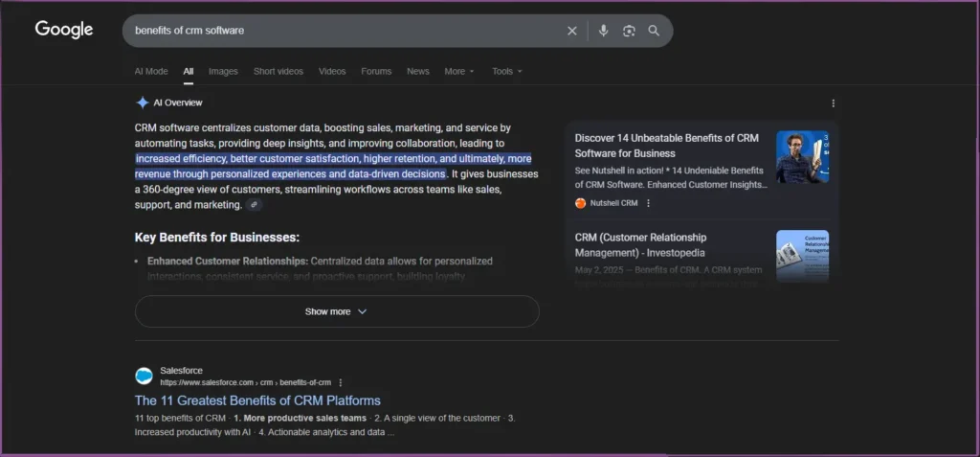Switch to the Images tab
This screenshot has width=980, height=457.
point(223,71)
